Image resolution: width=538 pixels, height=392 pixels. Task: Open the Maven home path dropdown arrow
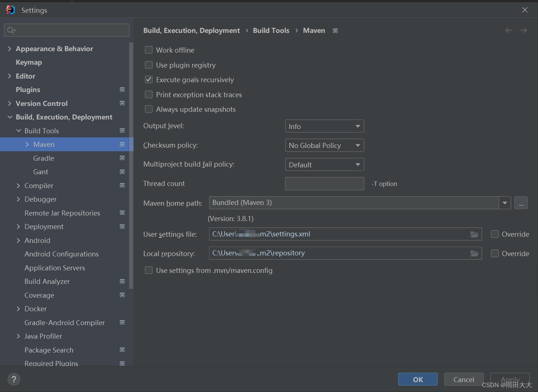pyautogui.click(x=505, y=203)
